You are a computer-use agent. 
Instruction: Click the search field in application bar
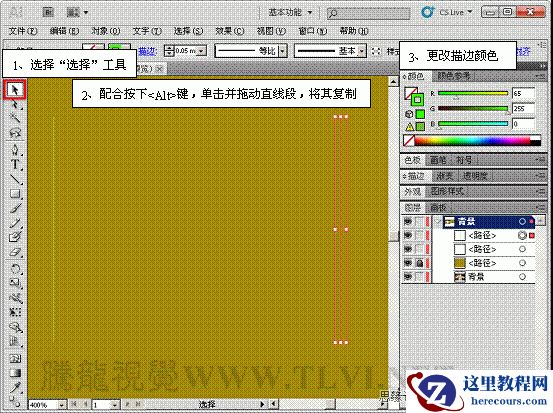[x=368, y=13]
